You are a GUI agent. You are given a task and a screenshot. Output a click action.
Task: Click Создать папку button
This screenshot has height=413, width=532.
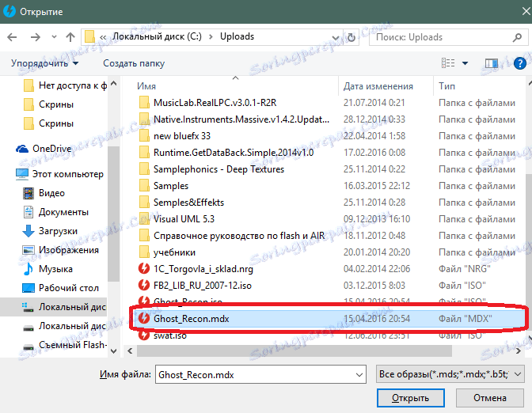coord(134,63)
